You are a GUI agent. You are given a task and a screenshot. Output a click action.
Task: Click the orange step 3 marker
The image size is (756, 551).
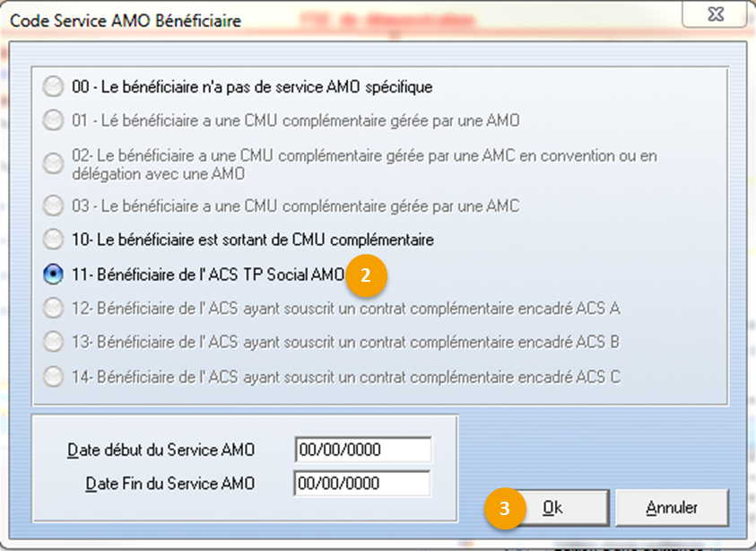coord(505,509)
